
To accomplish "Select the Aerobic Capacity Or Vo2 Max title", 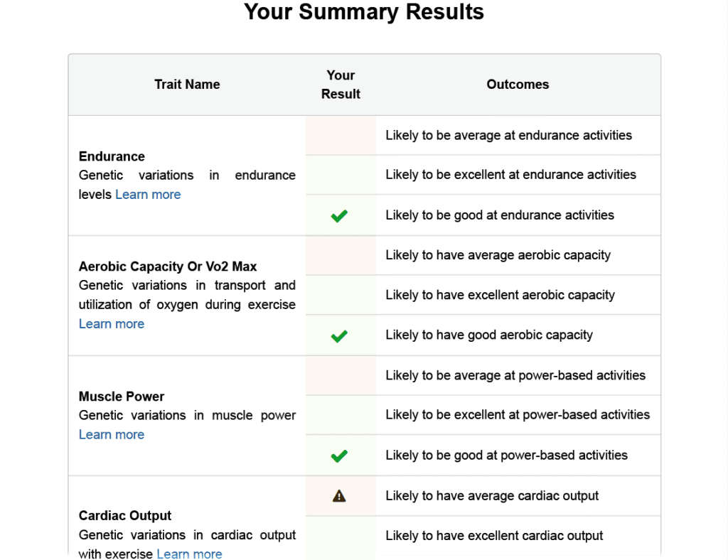I will point(168,266).
